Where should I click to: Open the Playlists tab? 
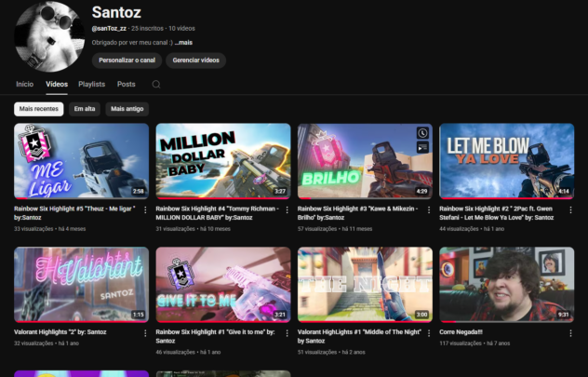91,85
